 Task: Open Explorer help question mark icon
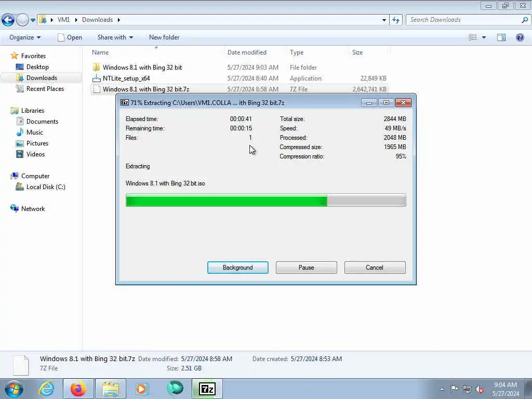coord(520,37)
